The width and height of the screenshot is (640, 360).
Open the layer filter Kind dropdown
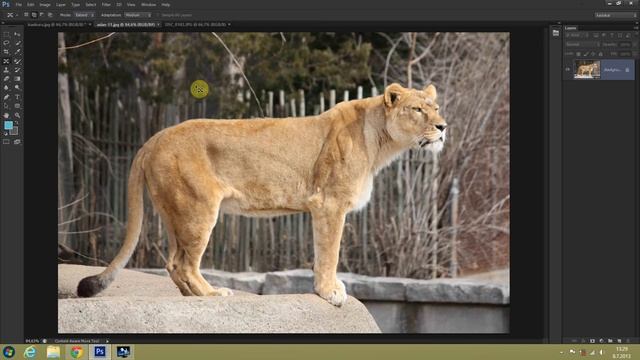coord(577,36)
